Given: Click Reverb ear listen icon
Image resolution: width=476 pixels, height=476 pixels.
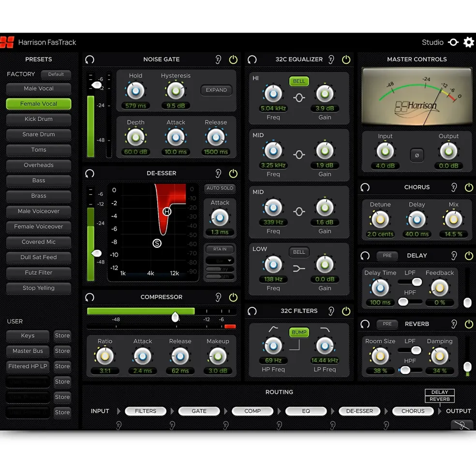Looking at the screenshot, I should pos(454,324).
